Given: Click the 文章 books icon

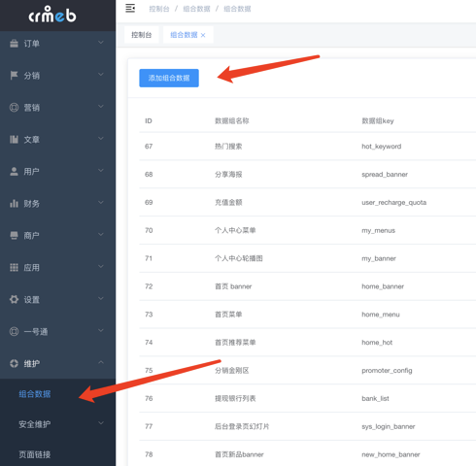Looking at the screenshot, I should (14, 140).
